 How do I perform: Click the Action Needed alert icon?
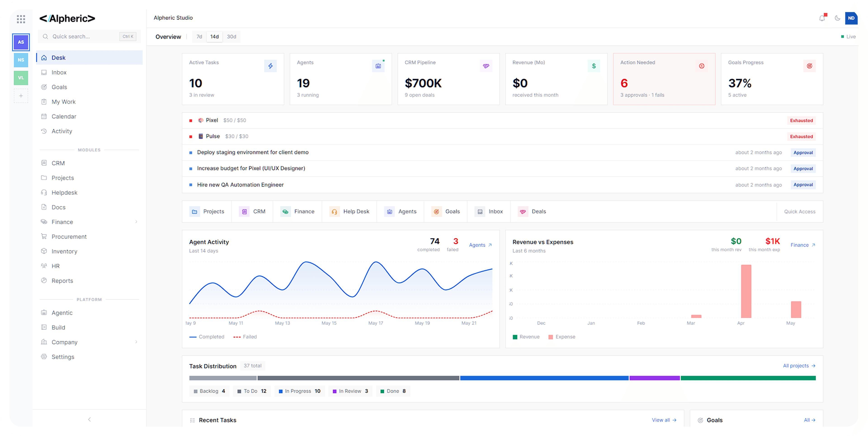tap(702, 66)
